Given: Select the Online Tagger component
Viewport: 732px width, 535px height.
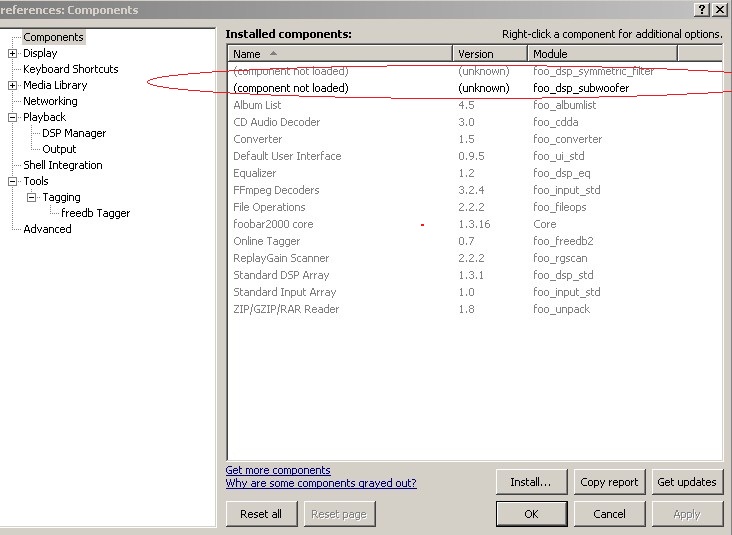Looking at the screenshot, I should [x=475, y=241].
